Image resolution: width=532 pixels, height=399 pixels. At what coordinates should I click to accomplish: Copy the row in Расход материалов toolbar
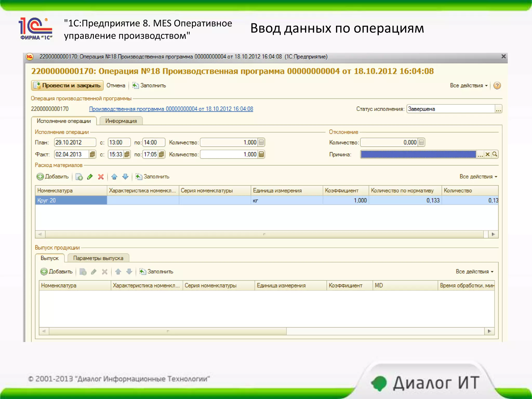[79, 177]
